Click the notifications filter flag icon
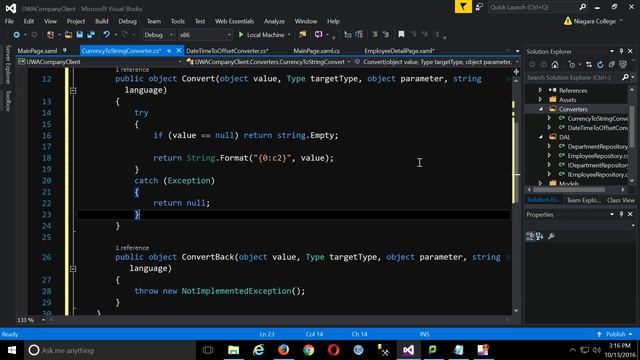This screenshot has width=640, height=360. (x=463, y=7)
